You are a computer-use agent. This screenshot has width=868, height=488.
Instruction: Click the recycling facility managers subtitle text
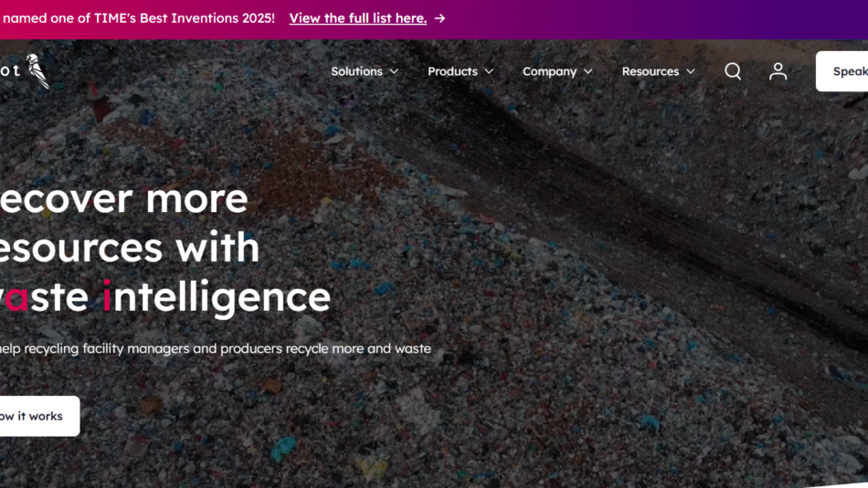(x=216, y=348)
